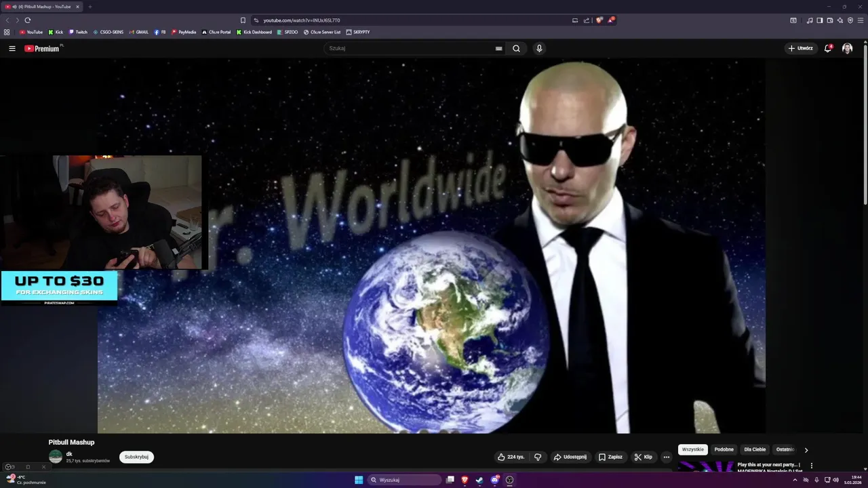
Task: Click the Brave Shields lion icon
Action: click(599, 20)
